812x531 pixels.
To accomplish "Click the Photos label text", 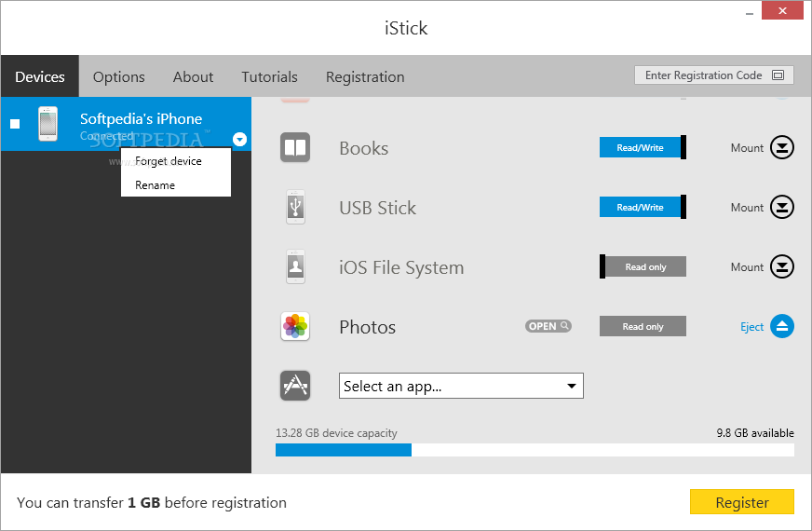I will (x=367, y=327).
